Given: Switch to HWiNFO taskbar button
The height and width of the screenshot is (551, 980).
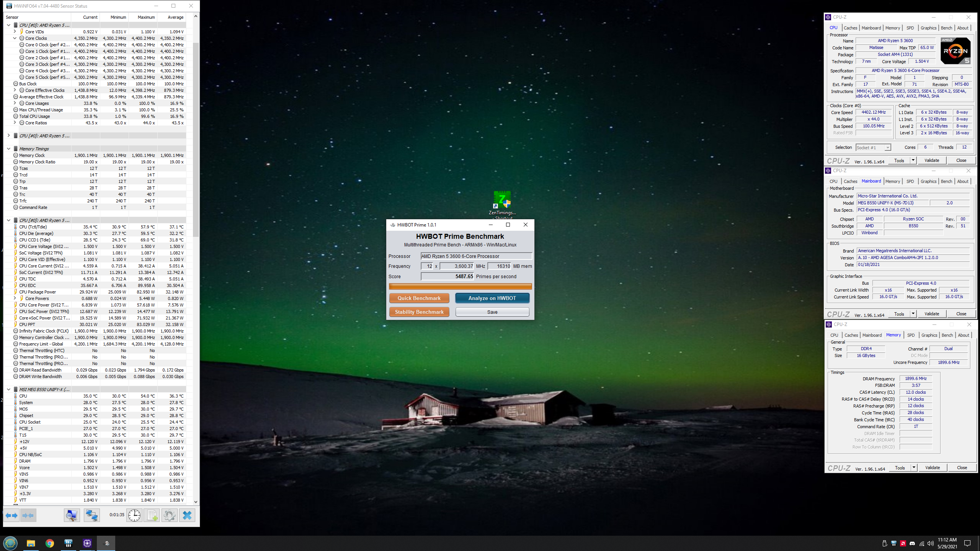Looking at the screenshot, I should point(69,543).
